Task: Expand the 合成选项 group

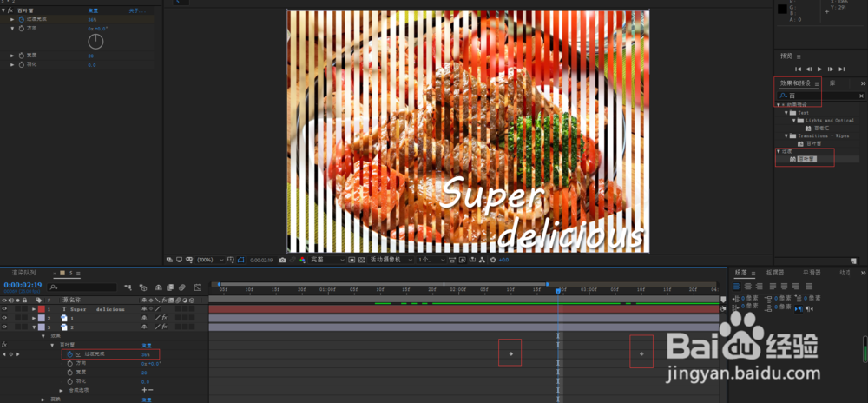Action: 62,390
